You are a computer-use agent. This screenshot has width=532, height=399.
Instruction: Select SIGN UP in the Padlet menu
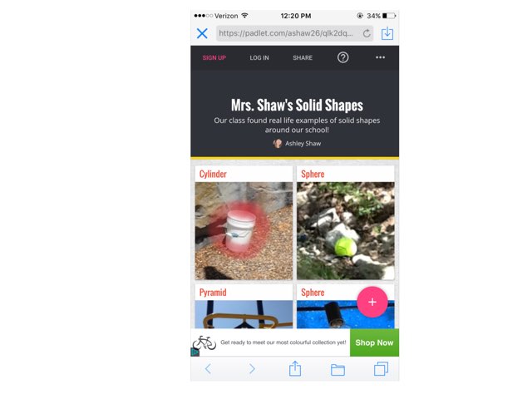[214, 57]
